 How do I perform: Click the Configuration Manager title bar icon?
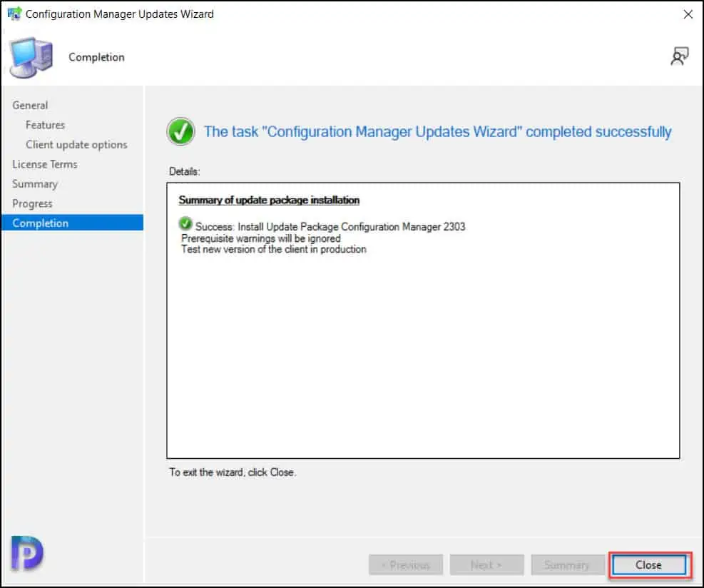click(x=14, y=14)
